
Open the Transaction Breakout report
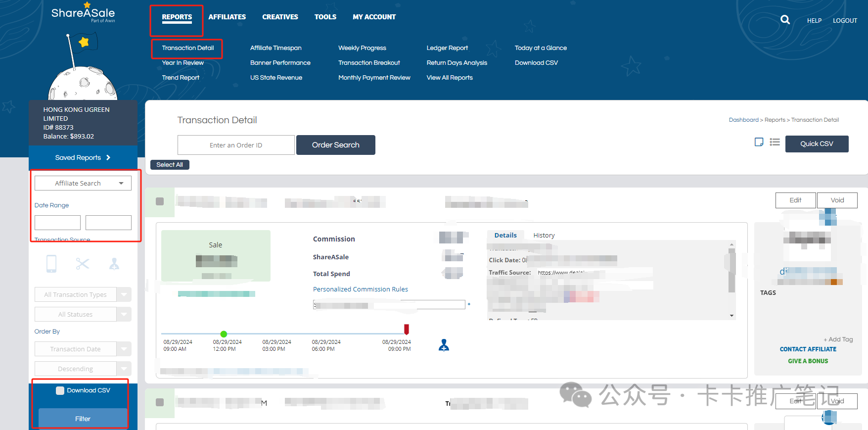click(x=369, y=63)
